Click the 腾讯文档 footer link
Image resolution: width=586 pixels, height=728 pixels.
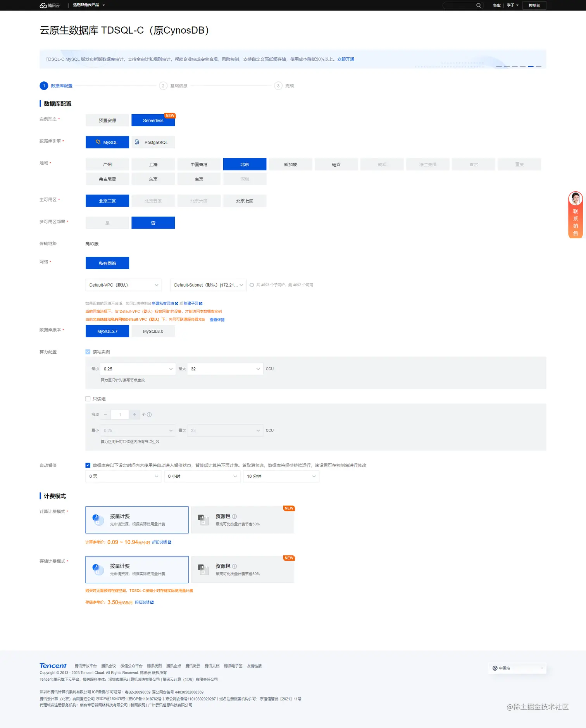point(212,666)
